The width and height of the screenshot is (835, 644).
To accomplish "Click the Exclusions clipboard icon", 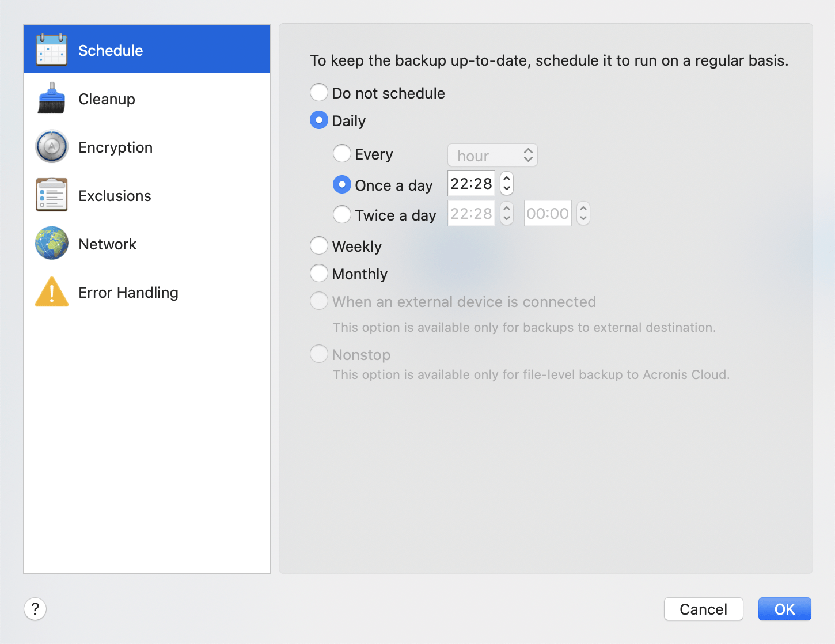I will (x=51, y=195).
